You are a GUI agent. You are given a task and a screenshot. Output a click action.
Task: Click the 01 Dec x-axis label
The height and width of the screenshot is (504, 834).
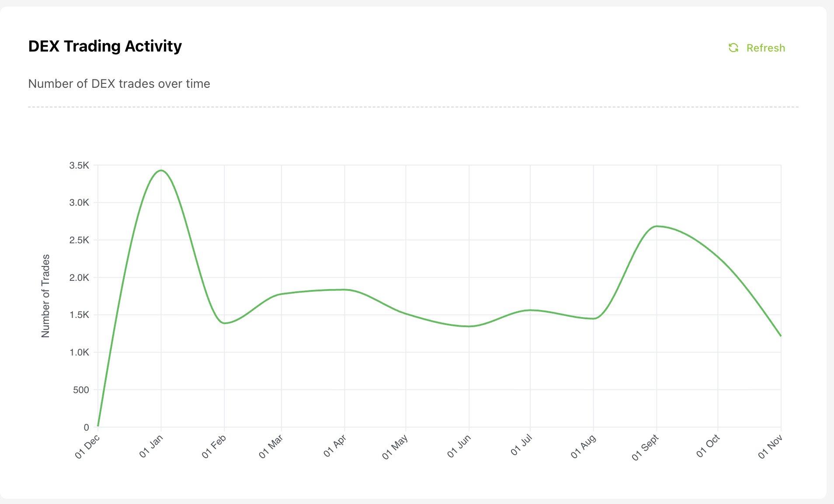87,447
